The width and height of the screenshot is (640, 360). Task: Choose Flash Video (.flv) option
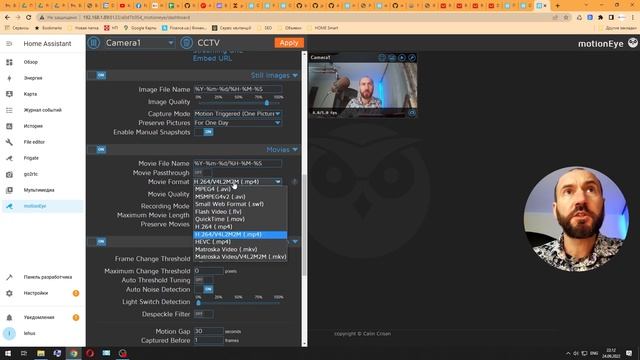pos(240,212)
